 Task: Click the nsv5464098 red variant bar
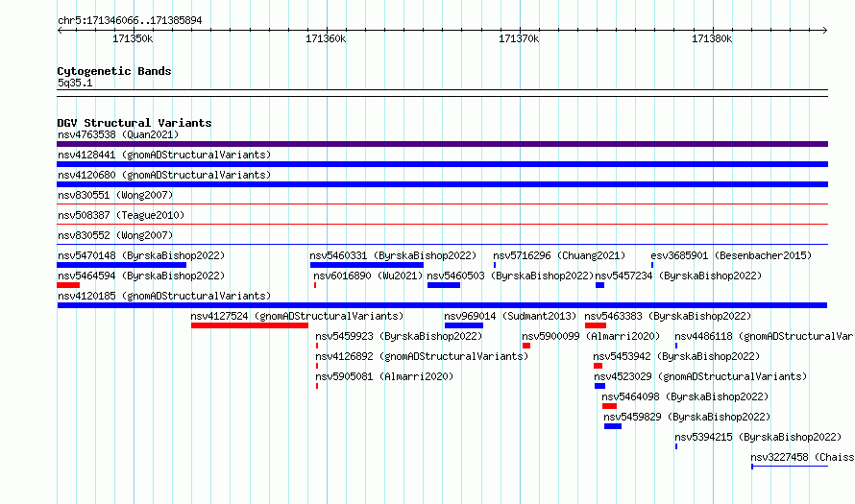pyautogui.click(x=610, y=406)
